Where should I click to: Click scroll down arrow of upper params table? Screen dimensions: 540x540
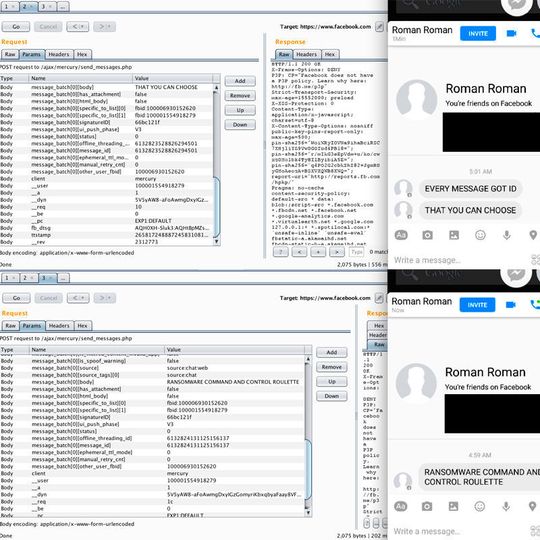click(x=217, y=242)
